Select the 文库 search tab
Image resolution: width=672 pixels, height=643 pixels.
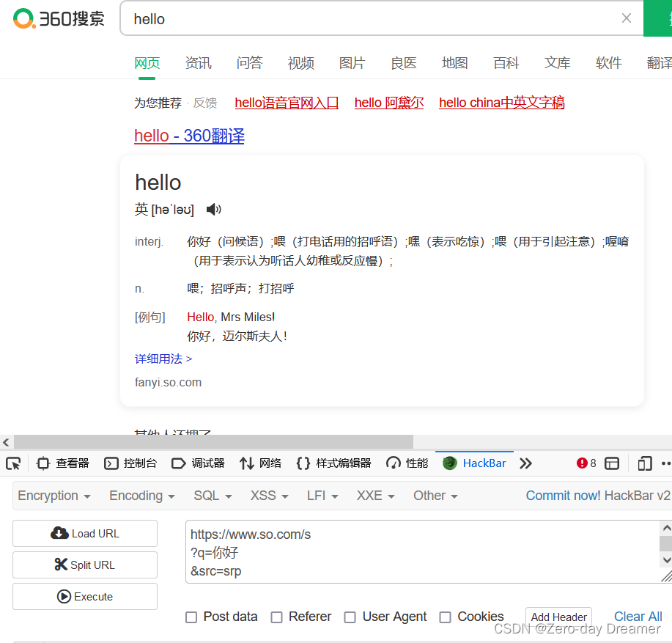click(x=558, y=63)
